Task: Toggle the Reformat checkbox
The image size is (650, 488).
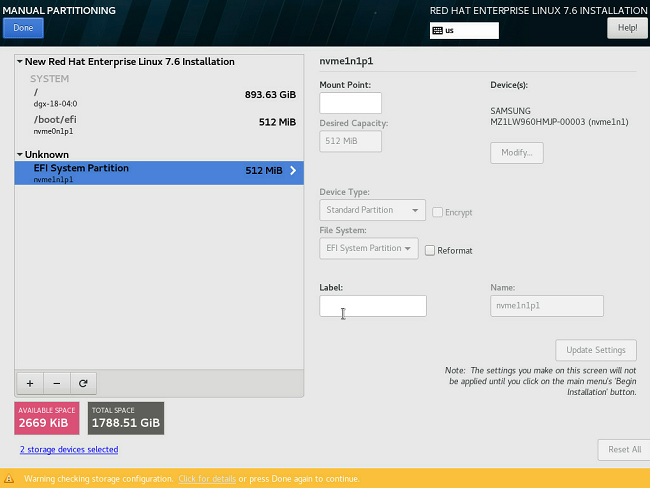Action: coord(430,250)
